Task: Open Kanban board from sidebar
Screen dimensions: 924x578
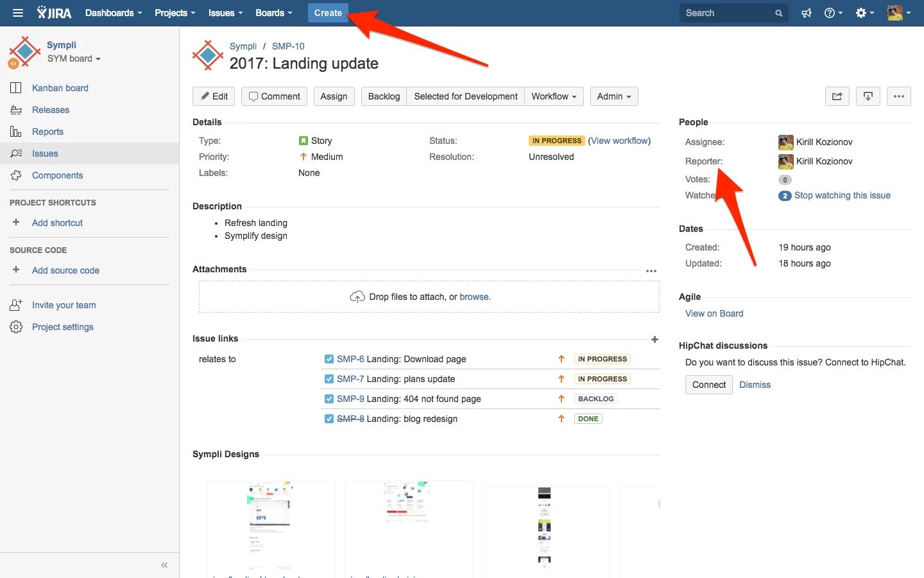Action: pos(60,88)
